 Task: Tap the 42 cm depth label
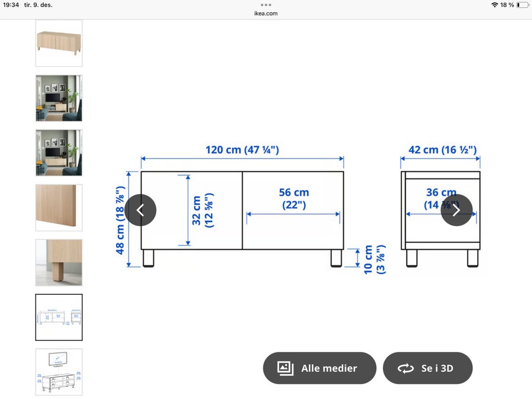click(442, 150)
